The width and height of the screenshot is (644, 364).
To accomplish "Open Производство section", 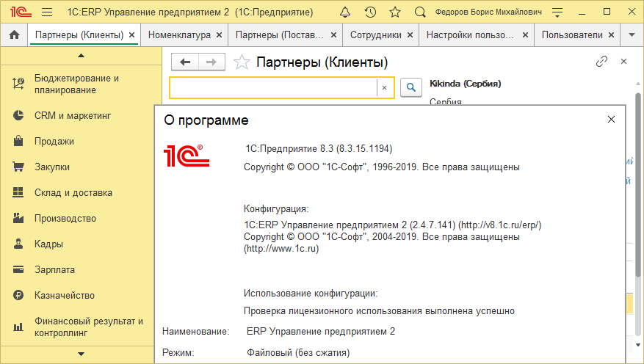I will [x=65, y=218].
